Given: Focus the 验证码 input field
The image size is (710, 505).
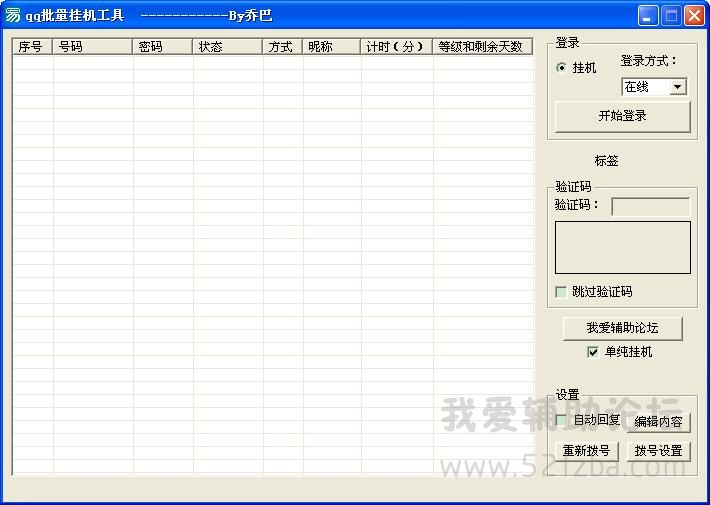Looking at the screenshot, I should (x=651, y=206).
